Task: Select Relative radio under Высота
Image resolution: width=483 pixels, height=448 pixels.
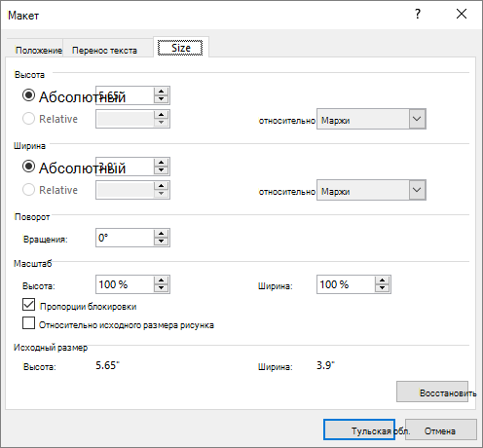Action: click(28, 119)
